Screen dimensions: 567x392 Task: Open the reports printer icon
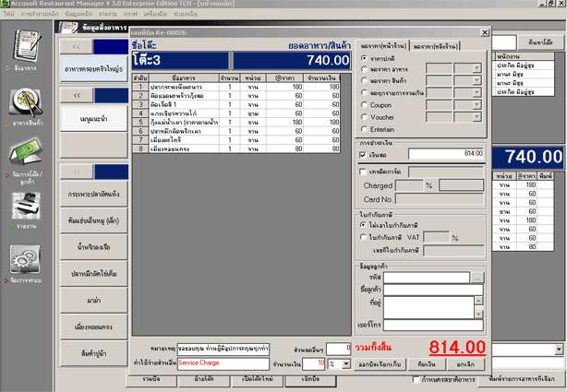25,205
